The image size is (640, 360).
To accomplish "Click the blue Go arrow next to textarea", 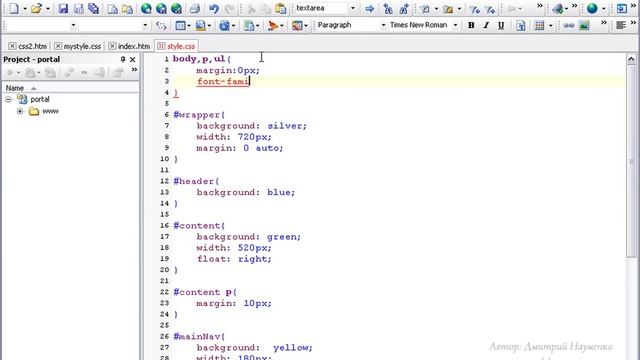I will click(x=369, y=8).
